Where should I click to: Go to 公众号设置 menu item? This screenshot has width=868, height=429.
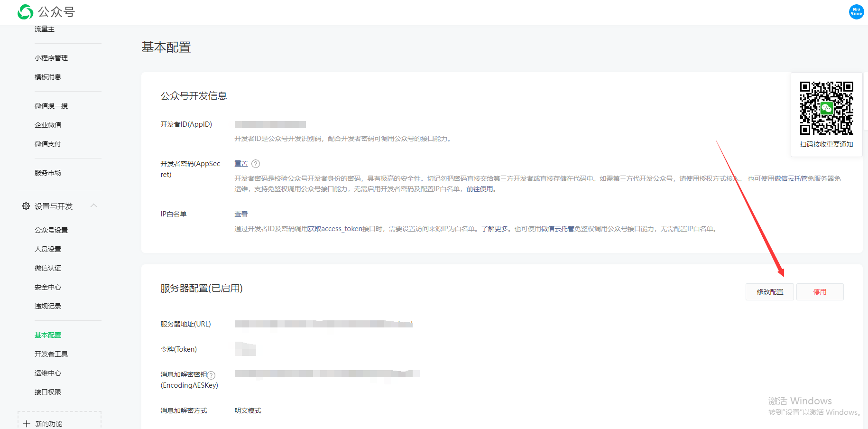[51, 230]
